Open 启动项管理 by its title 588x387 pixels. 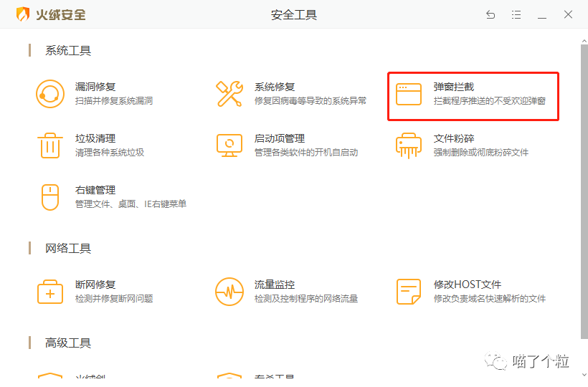coord(280,138)
